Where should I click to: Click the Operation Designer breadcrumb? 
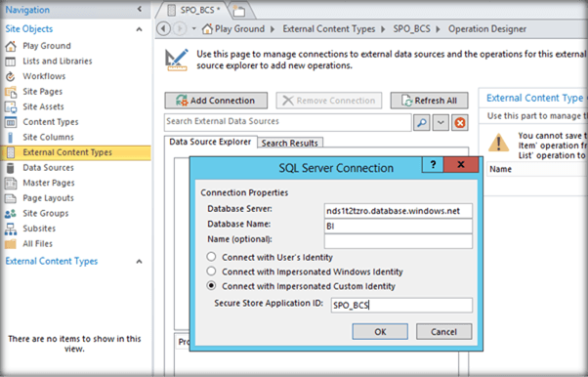coord(487,29)
